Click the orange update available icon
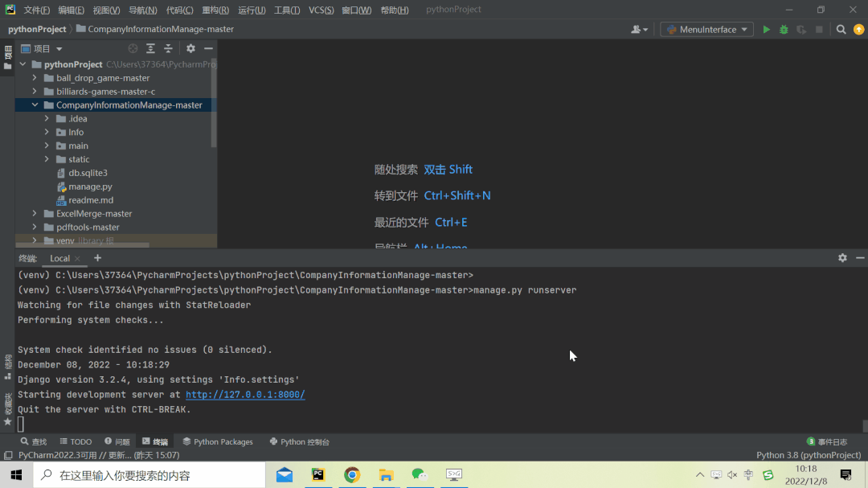 coord(858,30)
